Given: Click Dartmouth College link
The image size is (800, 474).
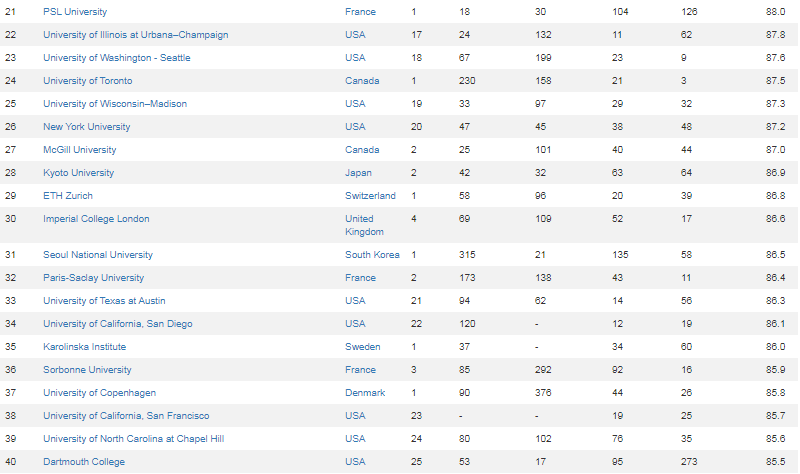Looking at the screenshot, I should pos(84,461).
